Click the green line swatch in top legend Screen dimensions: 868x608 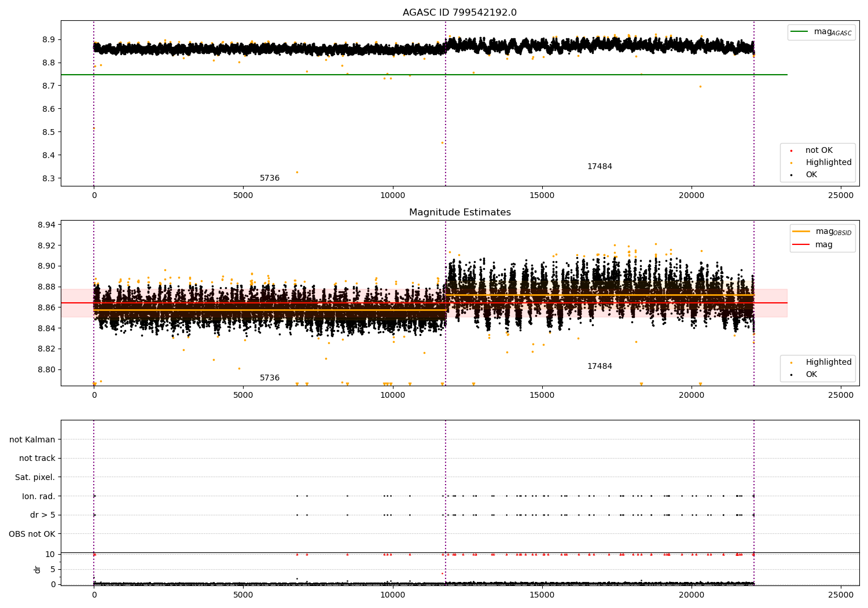tap(799, 32)
